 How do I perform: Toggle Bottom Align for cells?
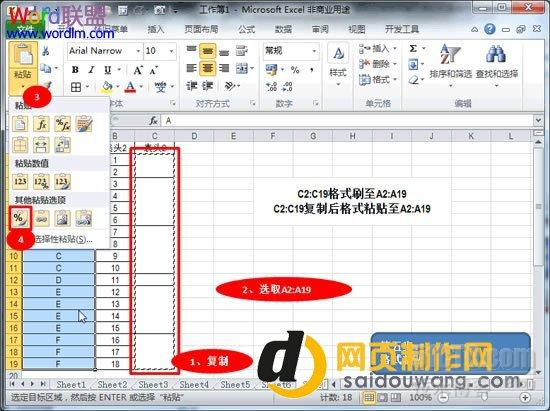pos(224,52)
